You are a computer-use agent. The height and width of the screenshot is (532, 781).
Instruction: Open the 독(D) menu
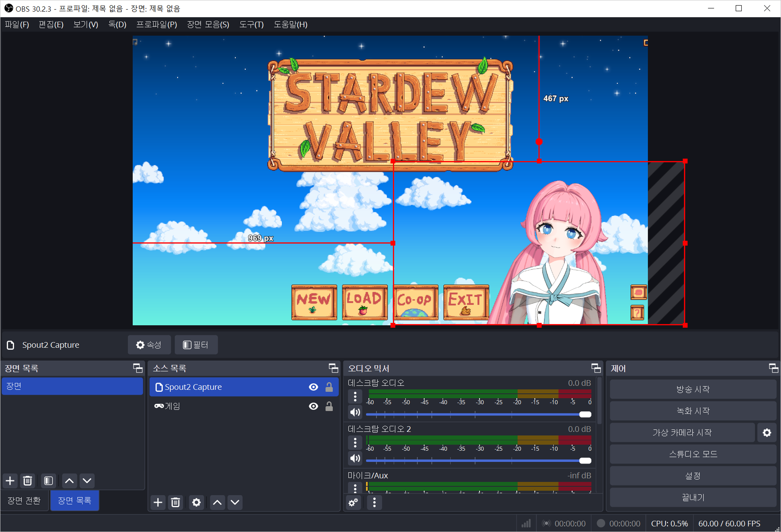[117, 24]
